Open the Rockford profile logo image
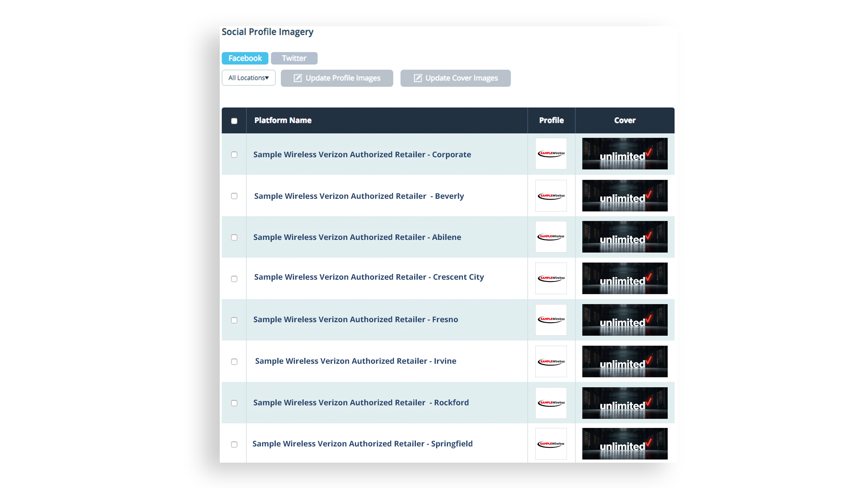 (551, 403)
